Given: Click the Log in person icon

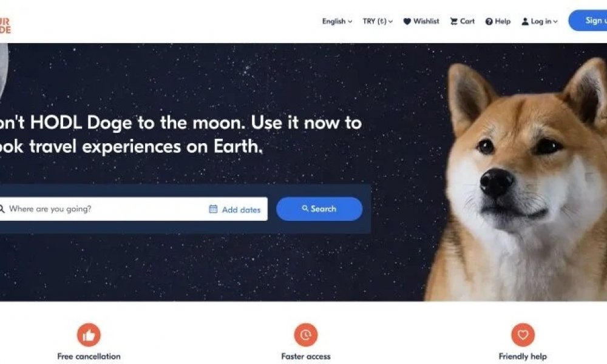Looking at the screenshot, I should coord(525,22).
